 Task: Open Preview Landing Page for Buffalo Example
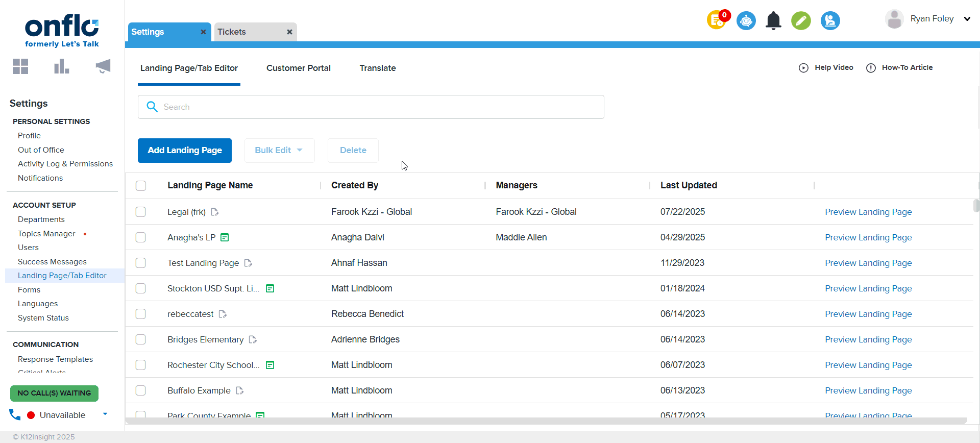coord(868,390)
